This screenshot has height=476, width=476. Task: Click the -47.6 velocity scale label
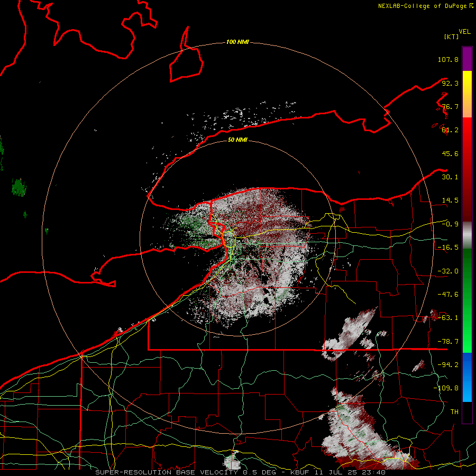(448, 295)
